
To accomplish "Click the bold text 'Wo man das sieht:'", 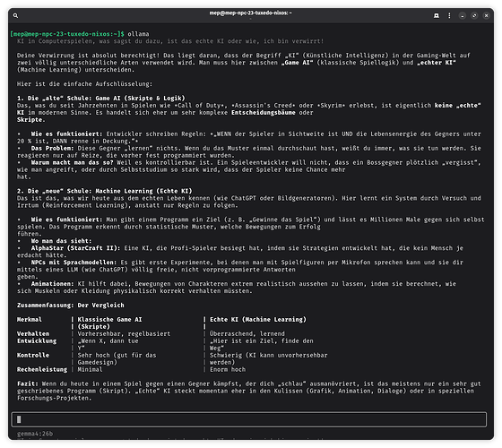I will point(61,241).
